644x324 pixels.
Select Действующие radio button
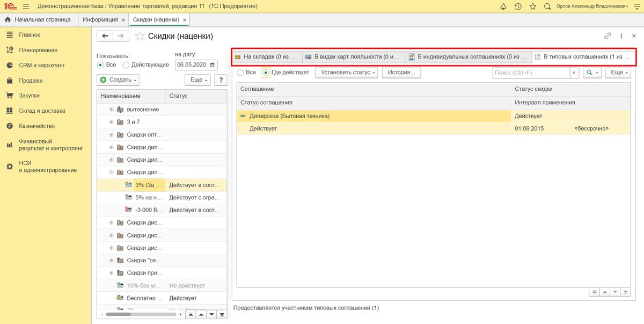(x=145, y=64)
